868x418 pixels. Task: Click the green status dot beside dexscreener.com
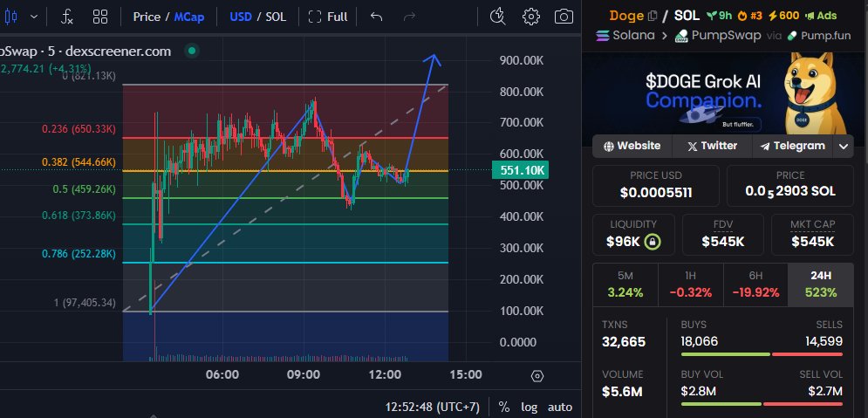click(192, 51)
